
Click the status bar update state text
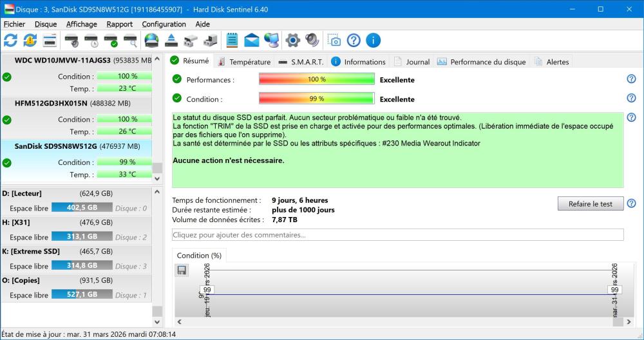click(88, 334)
